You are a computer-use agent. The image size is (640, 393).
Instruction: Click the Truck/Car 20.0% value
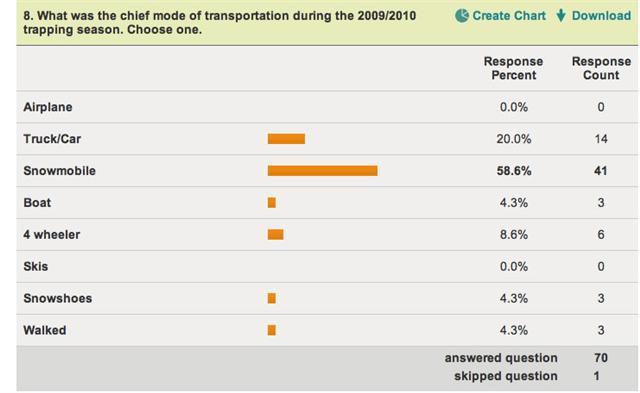point(514,139)
